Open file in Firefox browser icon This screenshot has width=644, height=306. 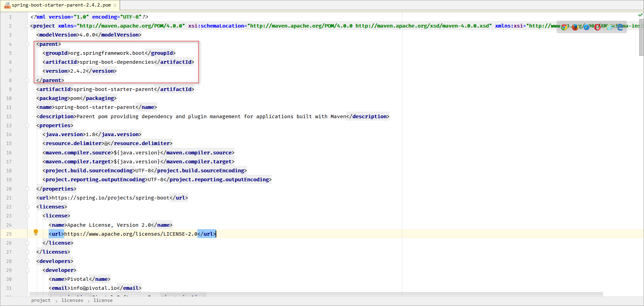575,27
